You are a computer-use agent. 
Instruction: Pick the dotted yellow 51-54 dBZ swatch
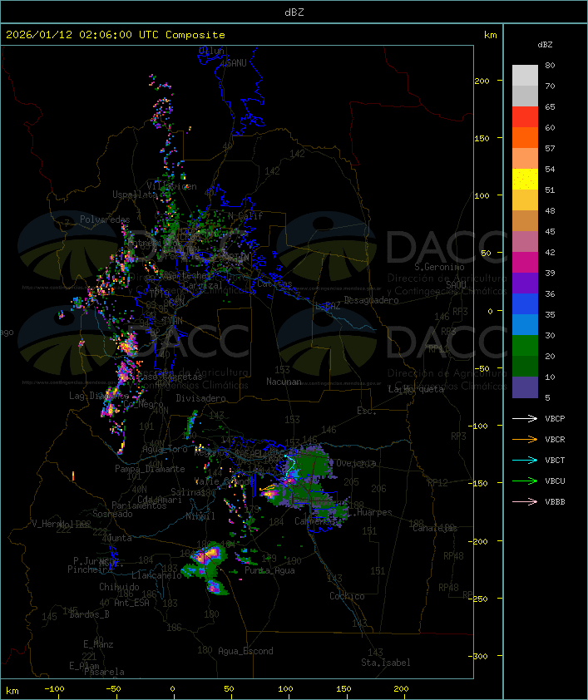point(525,180)
